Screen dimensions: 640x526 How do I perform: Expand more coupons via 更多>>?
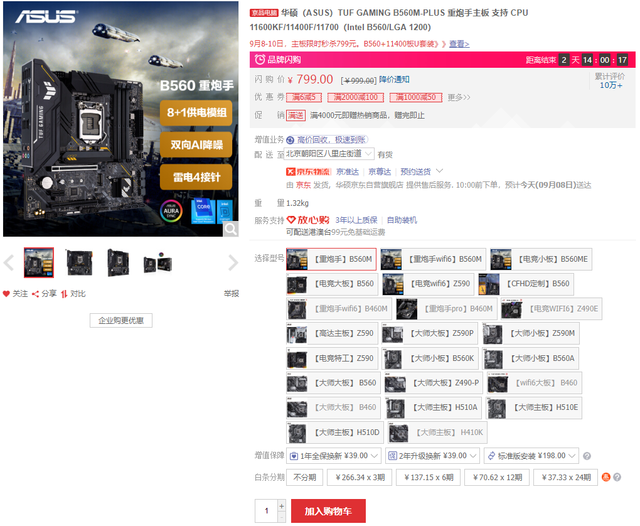[459, 98]
